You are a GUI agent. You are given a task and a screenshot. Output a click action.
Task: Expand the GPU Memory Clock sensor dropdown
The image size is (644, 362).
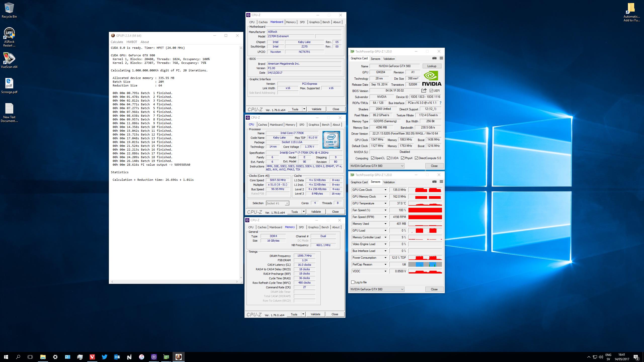click(385, 197)
